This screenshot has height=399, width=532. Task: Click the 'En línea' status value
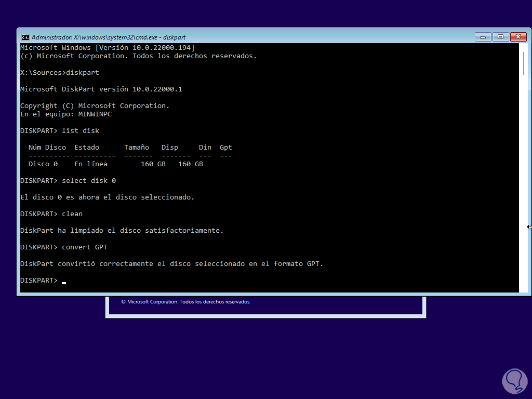(91, 164)
